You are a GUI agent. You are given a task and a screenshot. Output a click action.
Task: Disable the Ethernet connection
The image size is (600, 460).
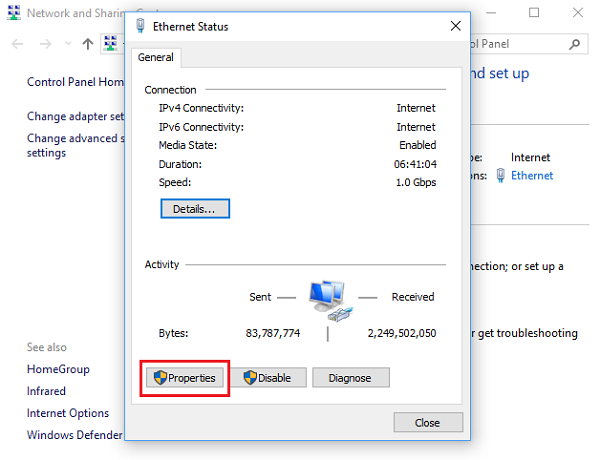point(267,378)
